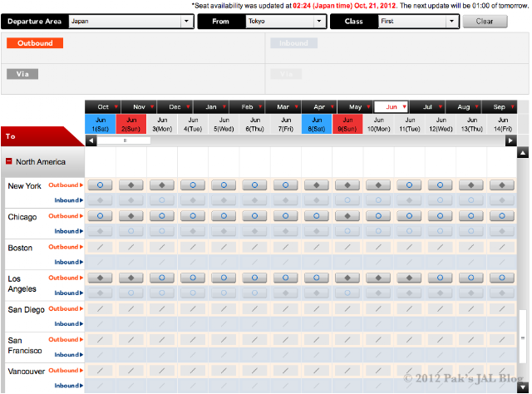Screen dimensions: 532x394
Task: Click Los Angeles Outbound diamond for Jun 1(Sat)
Action: pyautogui.click(x=100, y=278)
